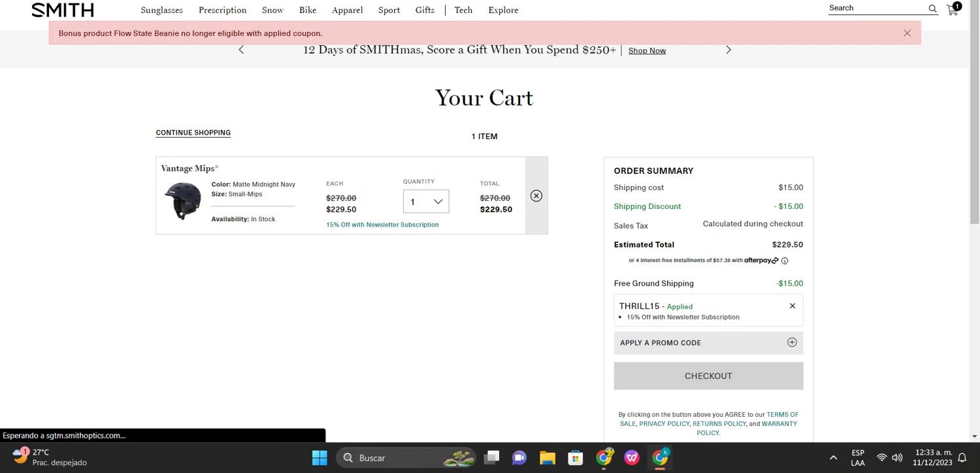Open the Sport menu
Image resolution: width=980 pixels, height=473 pixels.
click(389, 10)
